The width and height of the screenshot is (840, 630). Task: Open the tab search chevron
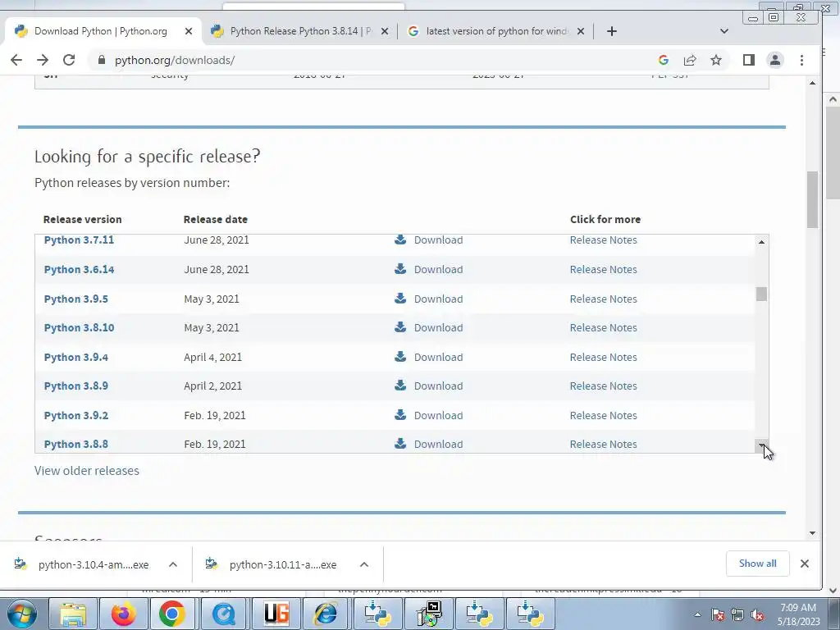[724, 31]
